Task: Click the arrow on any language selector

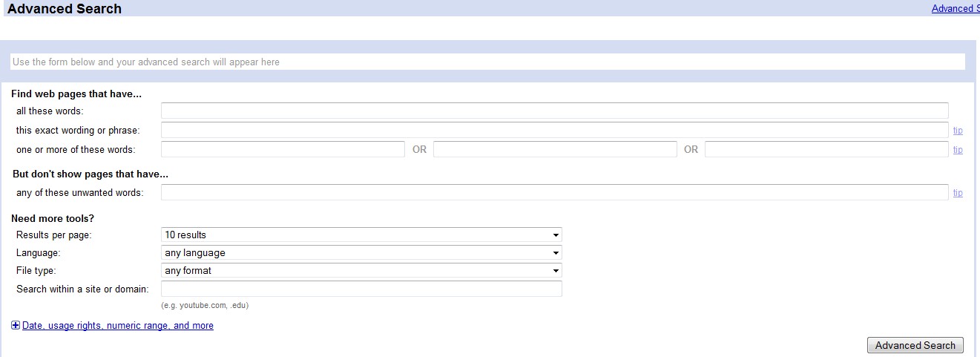Action: tap(556, 253)
